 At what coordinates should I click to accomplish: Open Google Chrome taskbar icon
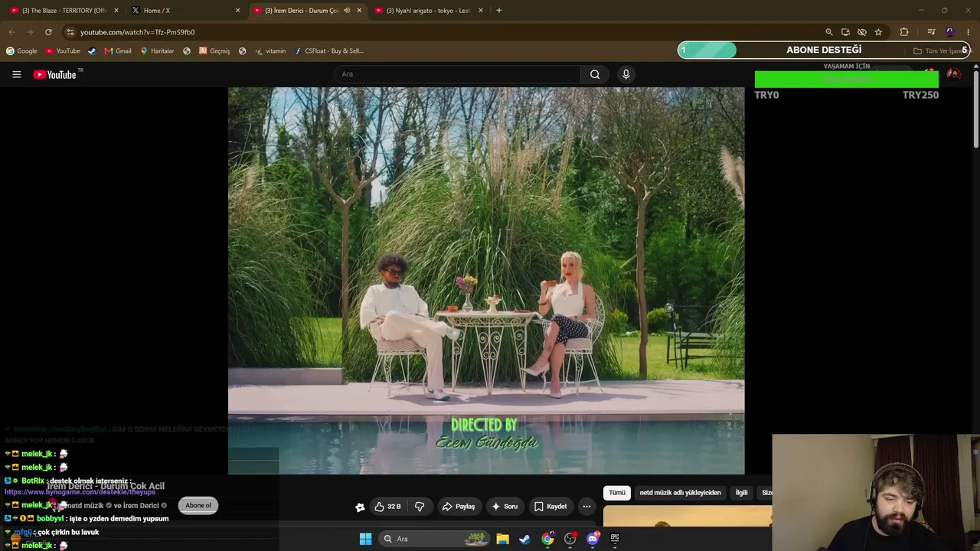tap(547, 539)
